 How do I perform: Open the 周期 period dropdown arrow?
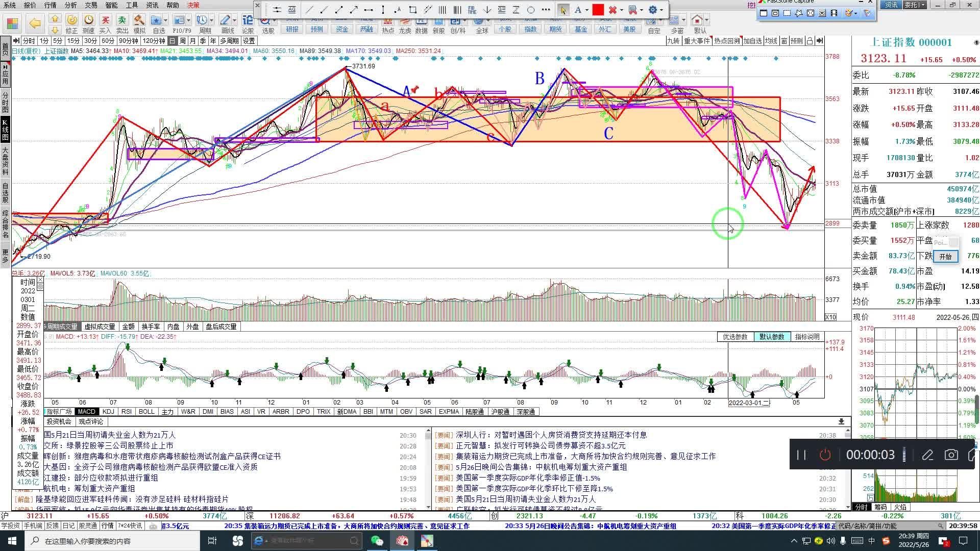[x=211, y=20]
